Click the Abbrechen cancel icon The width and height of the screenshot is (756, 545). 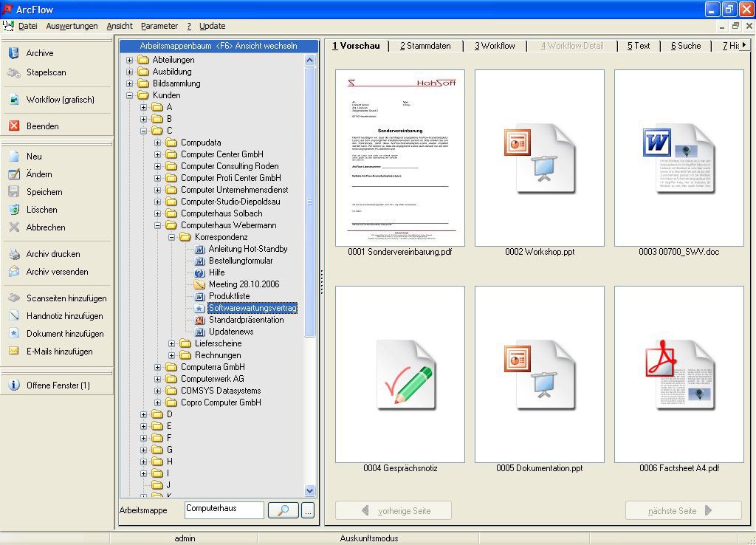(14, 227)
